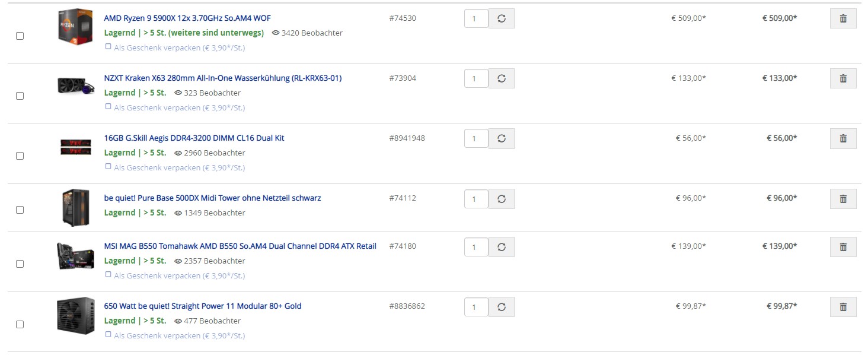Select the AMD Ryzen 9 5900X row checkbox
This screenshot has height=355, width=868.
click(20, 36)
